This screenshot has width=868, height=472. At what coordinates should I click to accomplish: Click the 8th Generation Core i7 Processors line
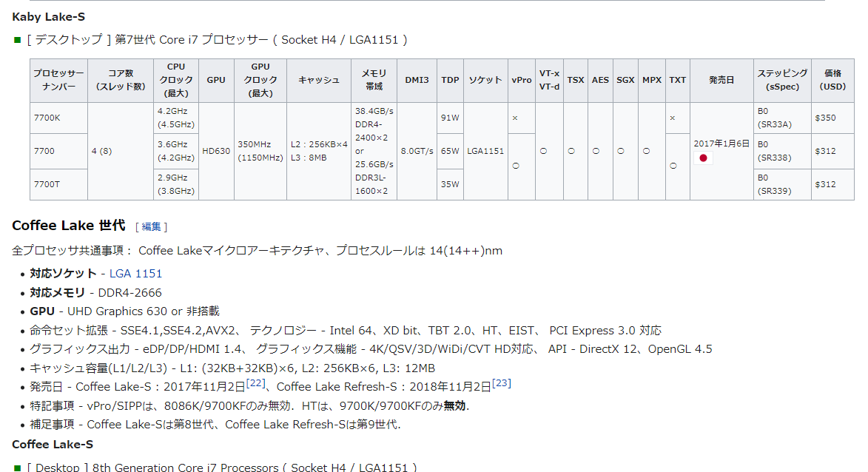point(222,467)
